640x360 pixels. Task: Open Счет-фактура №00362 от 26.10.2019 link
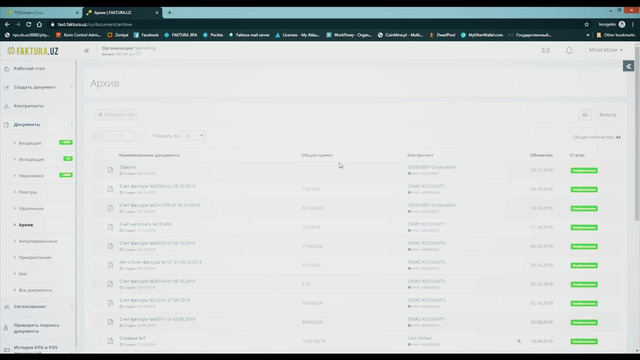(x=157, y=186)
